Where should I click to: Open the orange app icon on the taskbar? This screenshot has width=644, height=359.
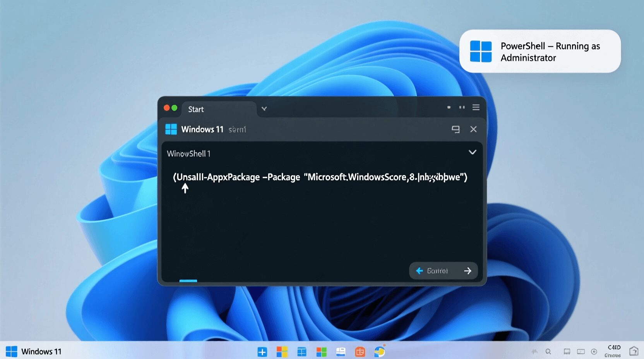[x=360, y=352]
